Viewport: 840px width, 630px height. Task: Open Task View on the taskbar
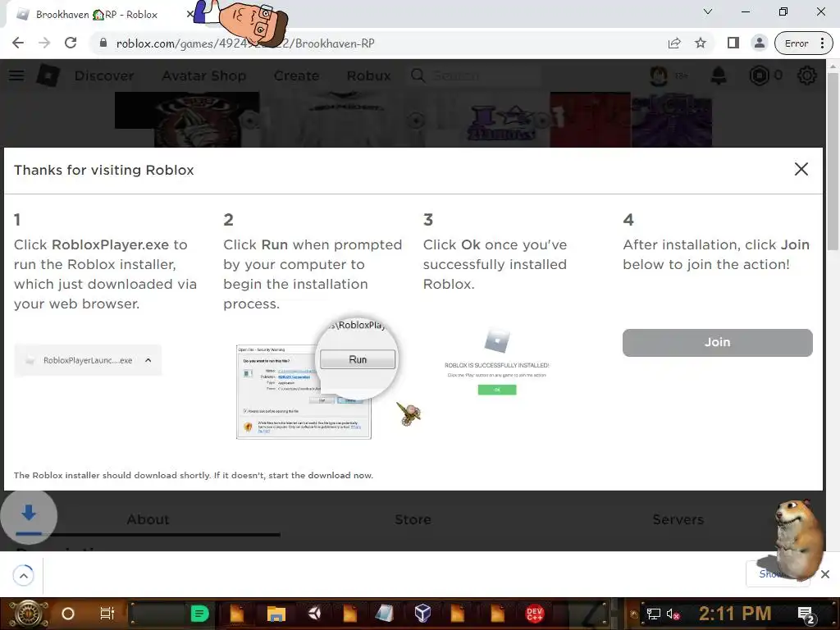click(107, 614)
